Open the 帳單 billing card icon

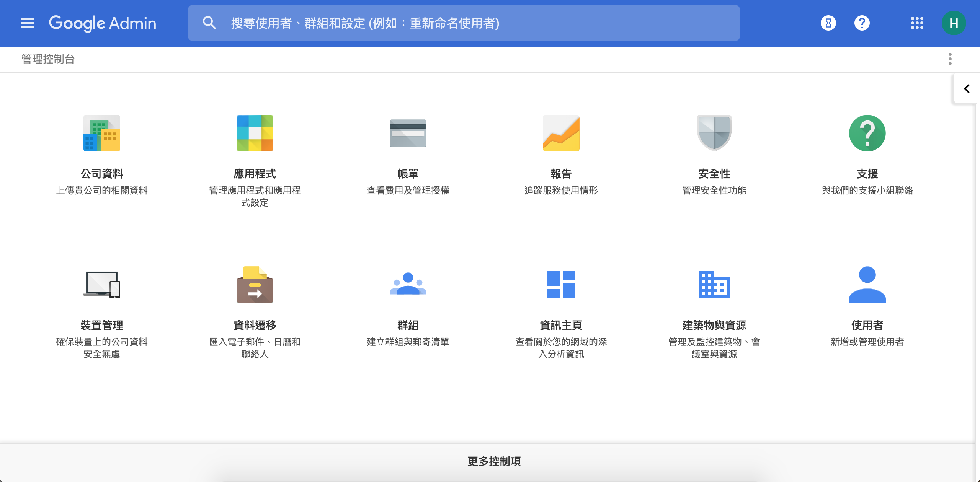pos(408,133)
